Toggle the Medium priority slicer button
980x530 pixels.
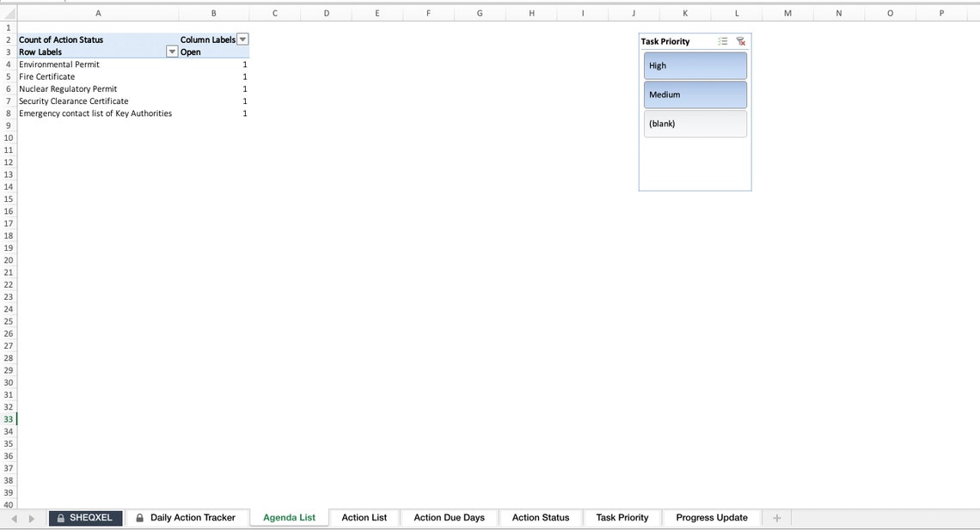pyautogui.click(x=695, y=94)
